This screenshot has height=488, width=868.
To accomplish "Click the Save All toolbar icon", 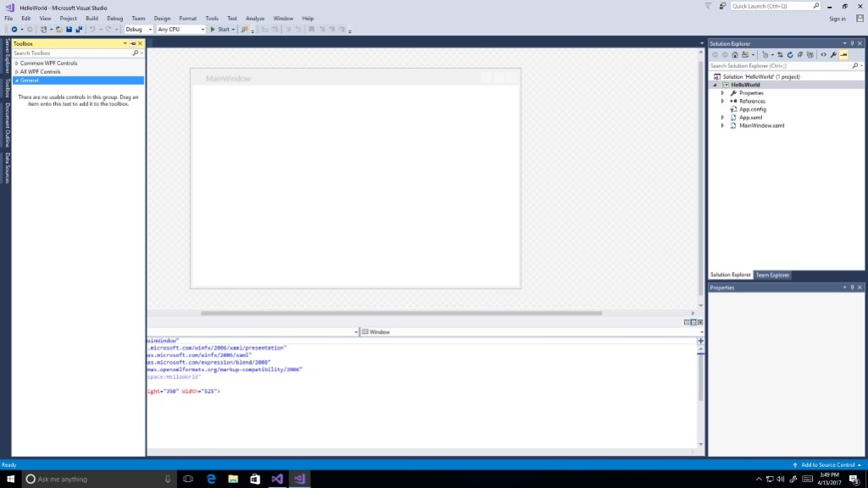I will (x=79, y=30).
